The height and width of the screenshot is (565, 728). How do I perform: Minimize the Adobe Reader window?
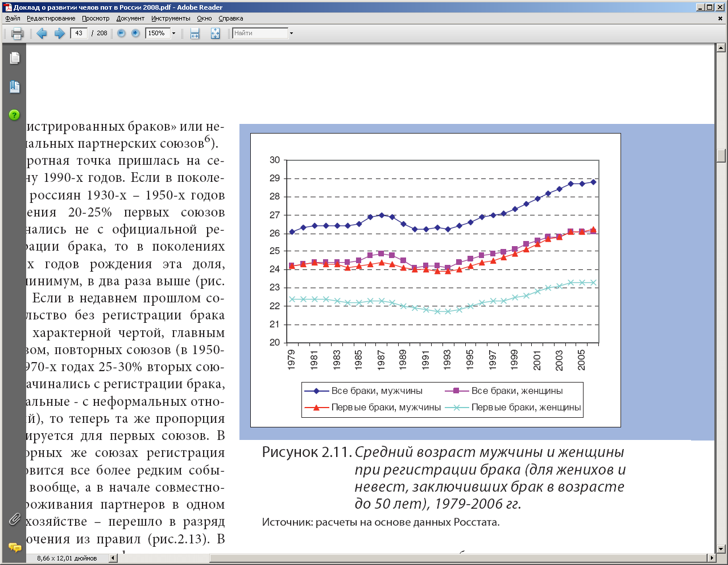(701, 7)
